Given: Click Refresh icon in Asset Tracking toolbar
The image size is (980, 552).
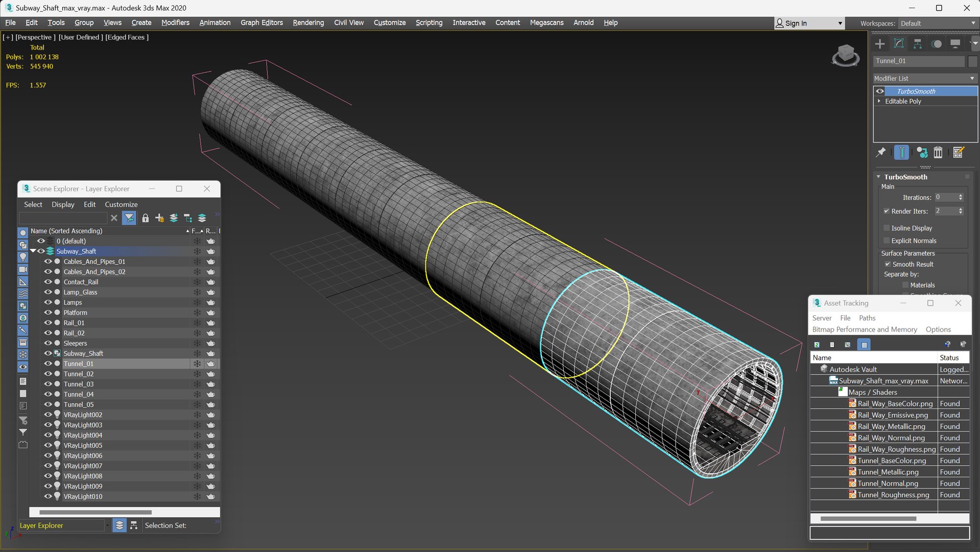Looking at the screenshot, I should coord(817,344).
